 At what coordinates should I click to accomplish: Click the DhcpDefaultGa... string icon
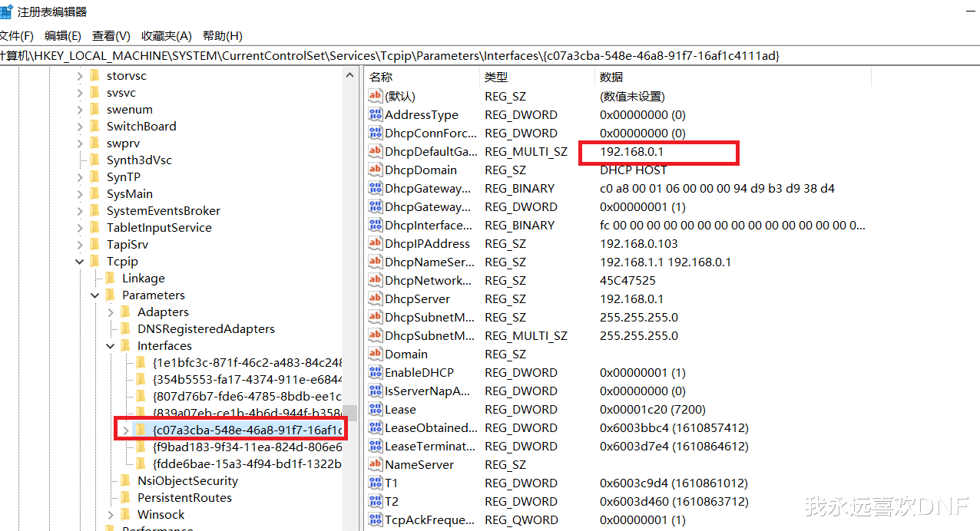pyautogui.click(x=375, y=151)
